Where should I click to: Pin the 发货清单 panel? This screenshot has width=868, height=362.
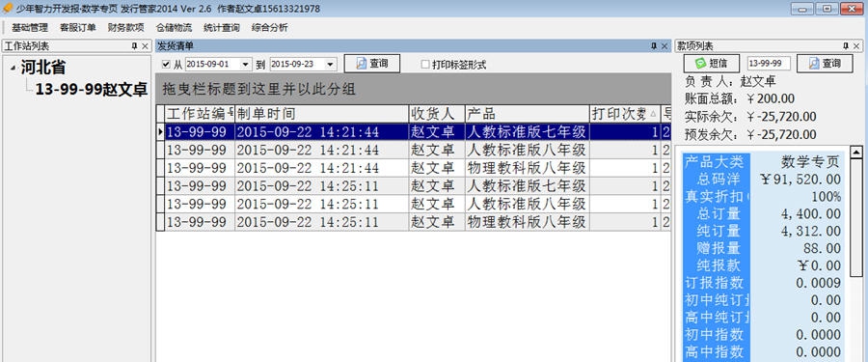pos(654,46)
